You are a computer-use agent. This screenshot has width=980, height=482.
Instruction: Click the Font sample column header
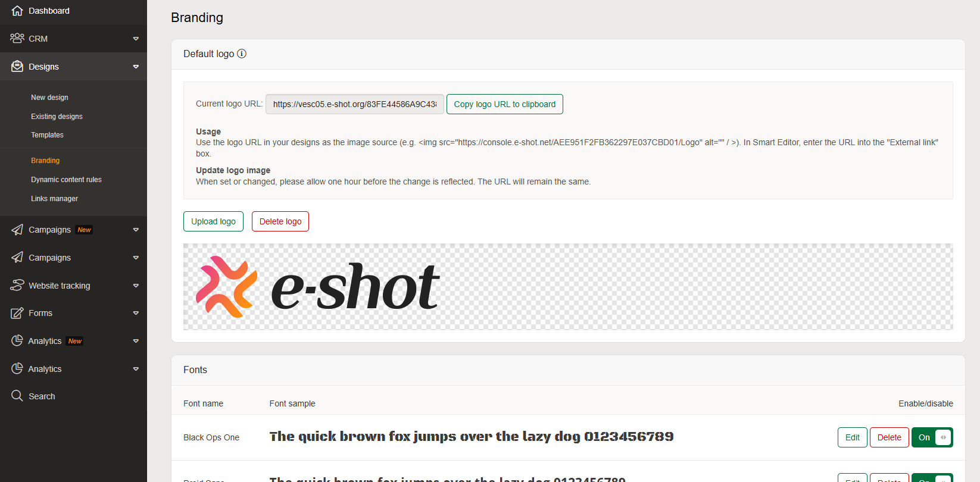tap(292, 403)
